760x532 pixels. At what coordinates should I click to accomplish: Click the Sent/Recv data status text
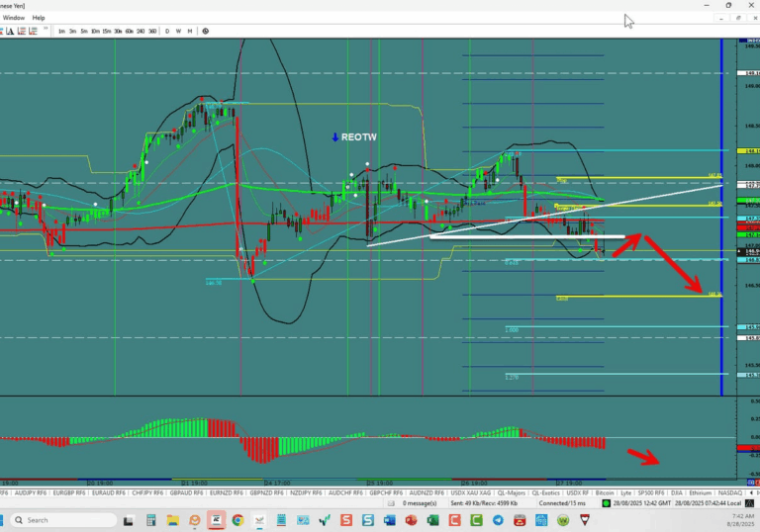484,503
